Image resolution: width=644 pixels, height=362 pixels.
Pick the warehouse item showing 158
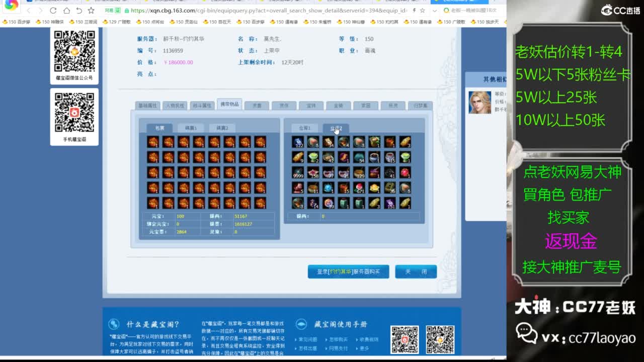[x=313, y=172]
